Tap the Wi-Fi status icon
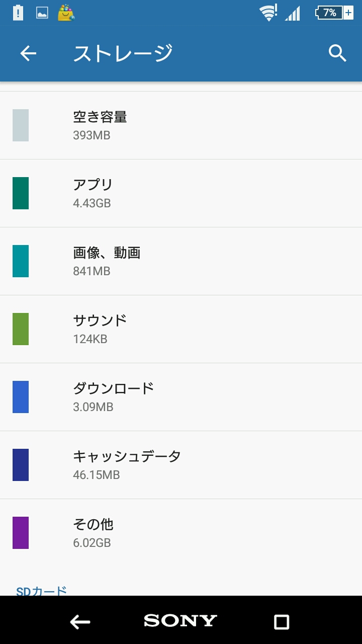 coord(268,13)
